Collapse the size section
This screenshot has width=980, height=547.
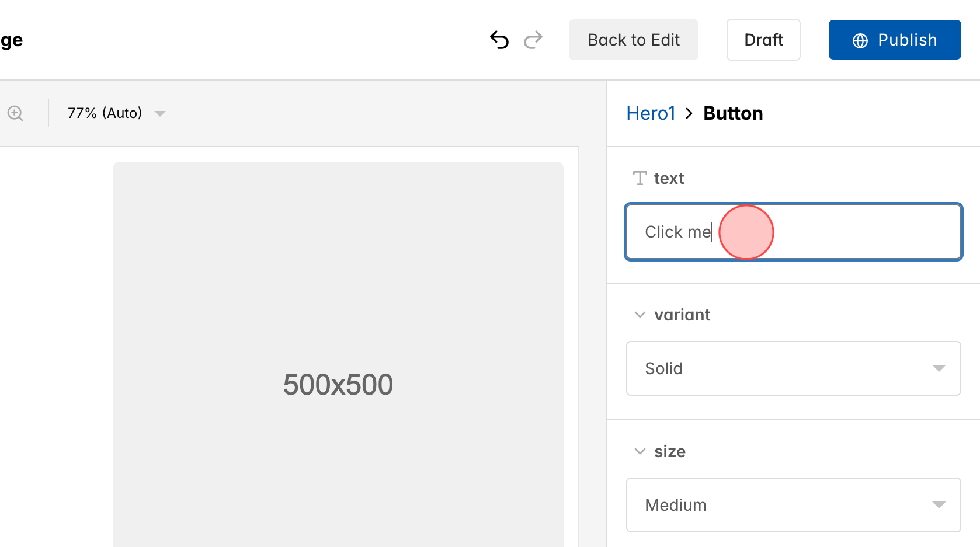point(639,451)
